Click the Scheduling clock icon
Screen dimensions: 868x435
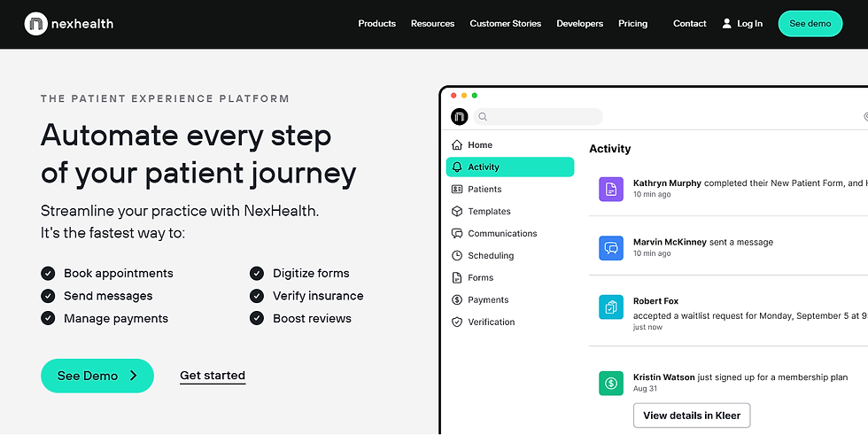457,256
